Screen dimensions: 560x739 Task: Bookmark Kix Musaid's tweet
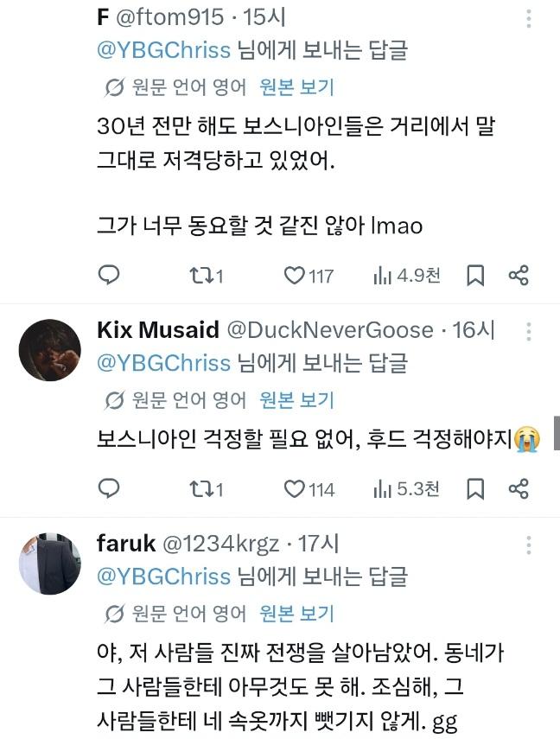475,488
